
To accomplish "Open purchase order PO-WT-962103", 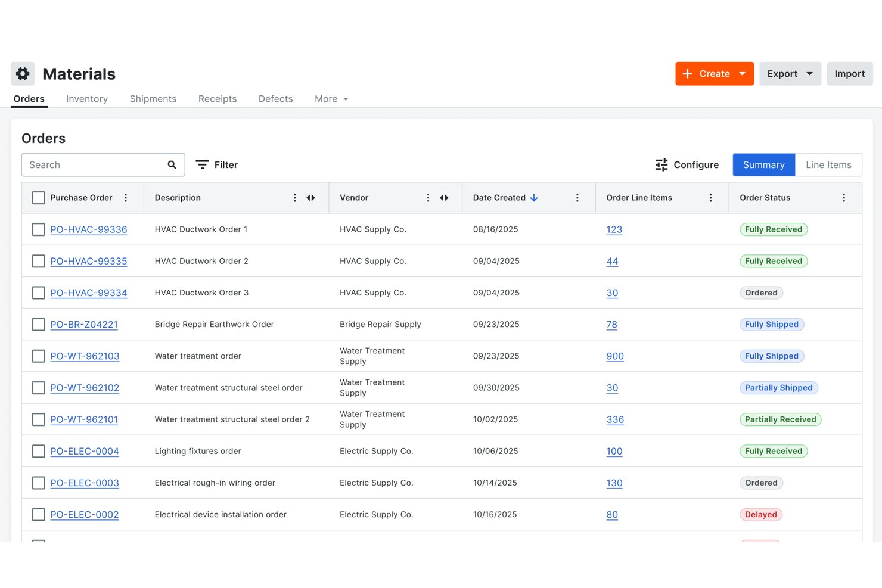I will [x=85, y=356].
